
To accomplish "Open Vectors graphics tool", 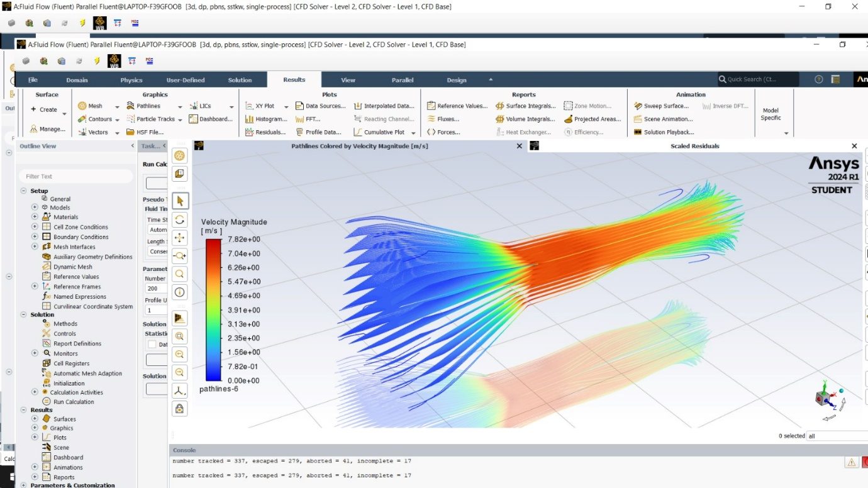I will point(92,132).
